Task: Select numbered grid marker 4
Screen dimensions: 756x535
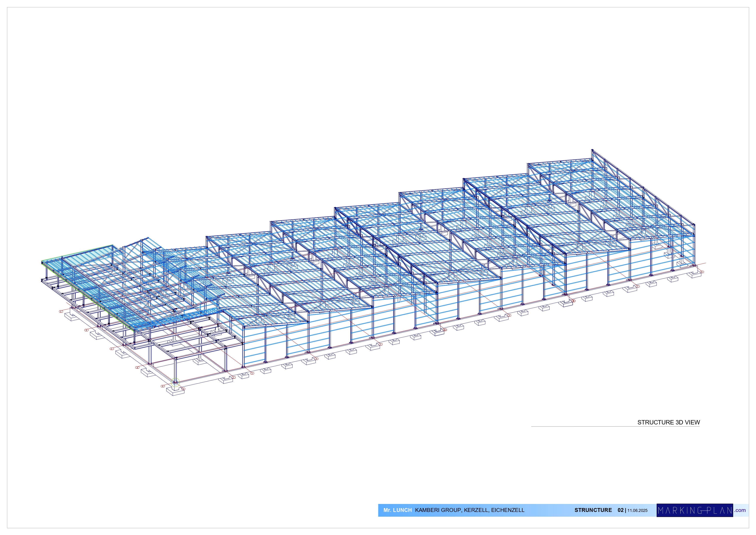Action: click(x=316, y=359)
